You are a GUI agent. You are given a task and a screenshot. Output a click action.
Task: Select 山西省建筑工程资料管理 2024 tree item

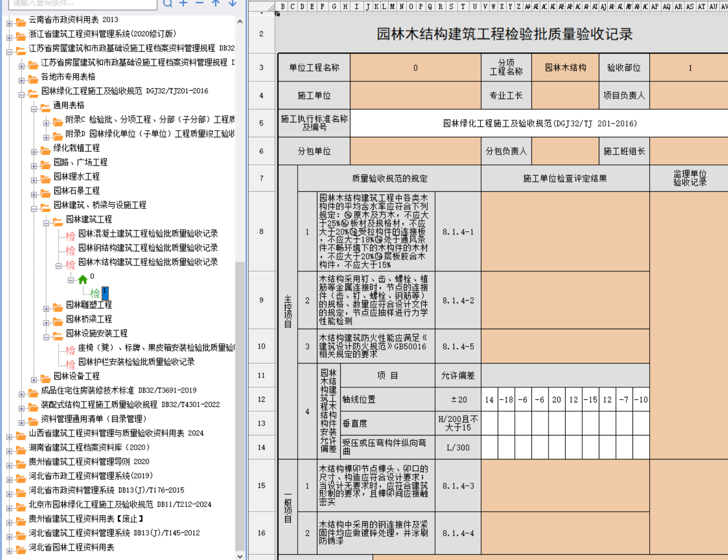(x=116, y=433)
